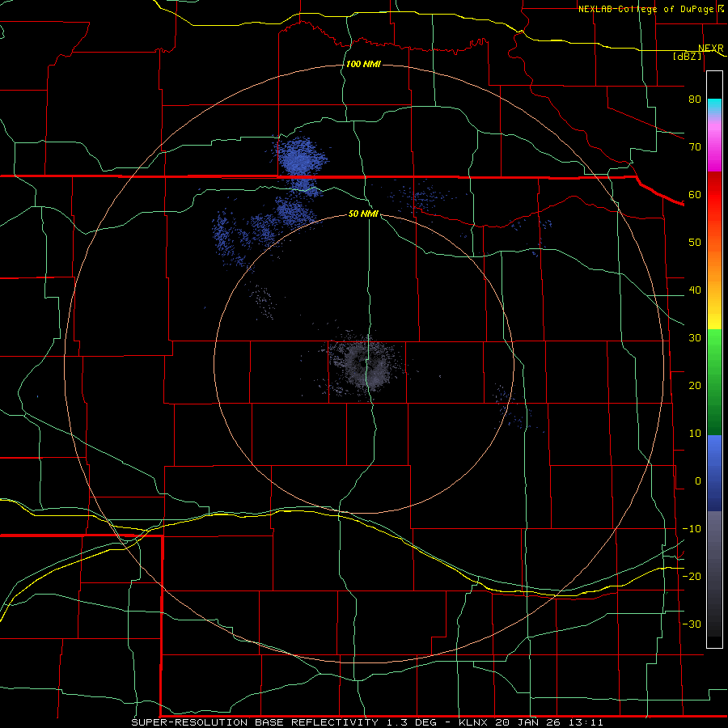Click the blue band of the color bar

714,473
